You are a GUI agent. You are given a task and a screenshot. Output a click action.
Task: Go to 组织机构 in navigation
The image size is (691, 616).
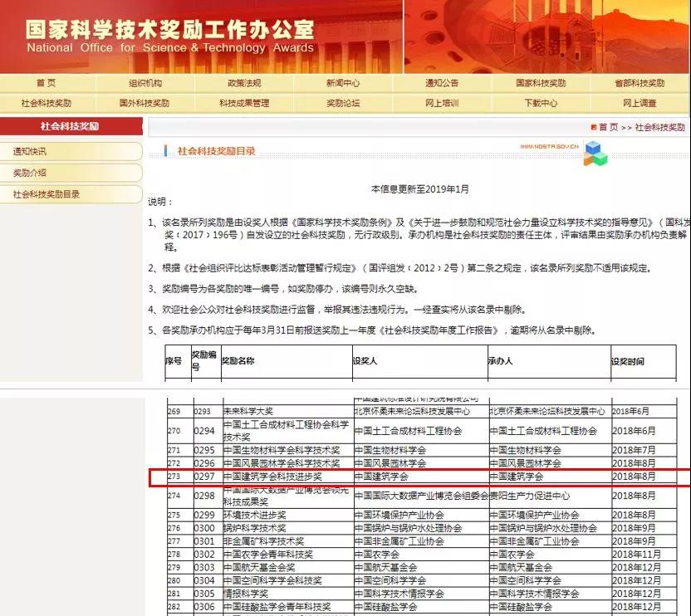coord(145,83)
